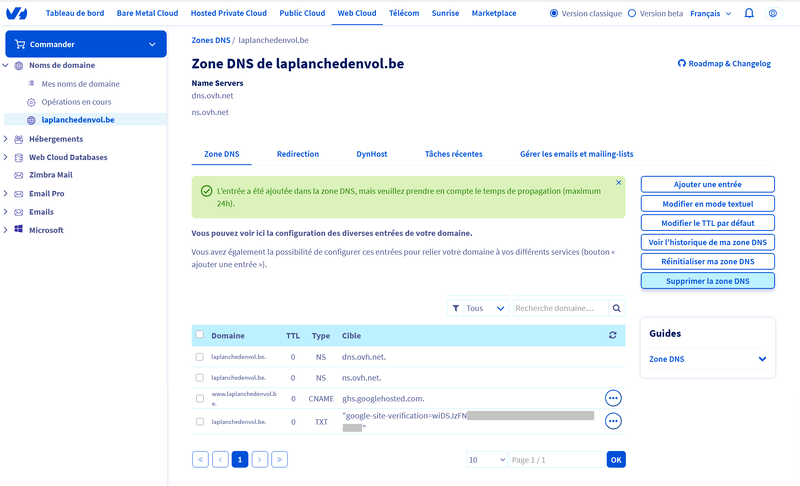Open actions menu for TXT google-site-verification entry

point(613,421)
